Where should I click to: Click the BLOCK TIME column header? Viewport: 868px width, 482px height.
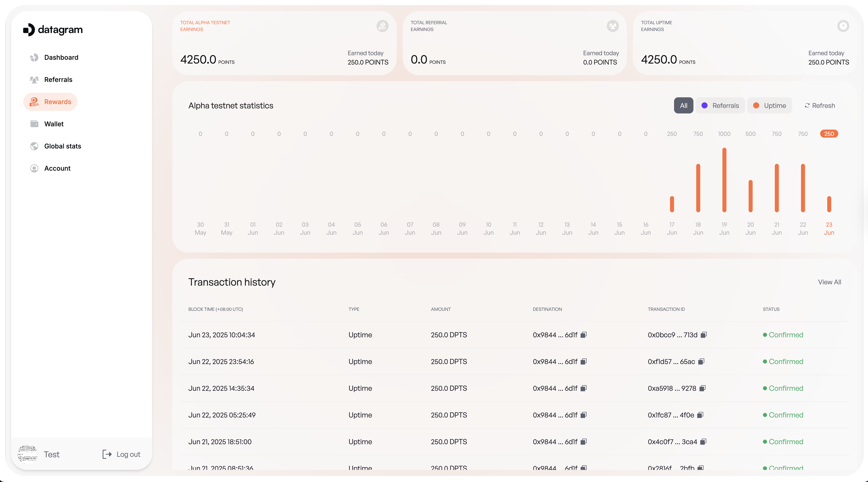tap(216, 309)
